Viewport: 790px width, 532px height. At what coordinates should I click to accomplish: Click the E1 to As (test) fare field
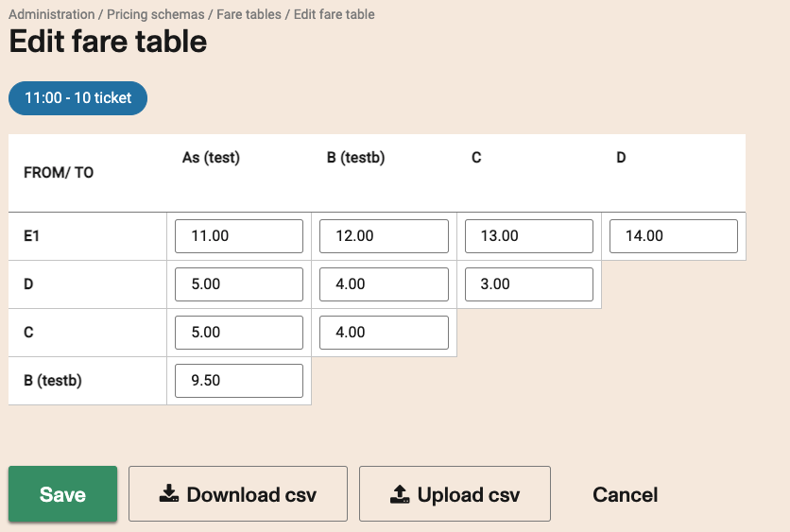239,236
